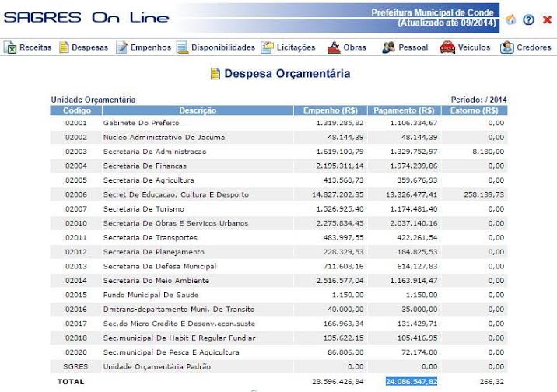Viewport: 557px width, 392px height.
Task: Click the Estorno (R$) column header
Action: point(475,110)
